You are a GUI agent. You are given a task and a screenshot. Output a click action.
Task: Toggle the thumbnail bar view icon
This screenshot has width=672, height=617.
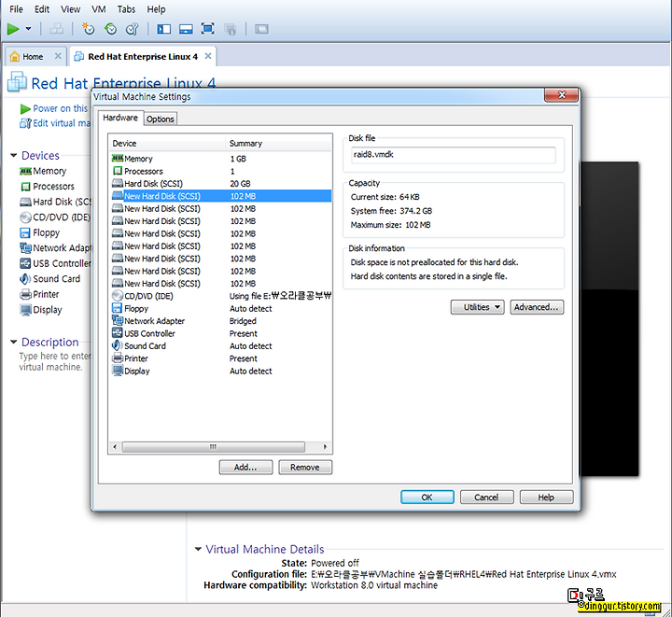[x=186, y=29]
